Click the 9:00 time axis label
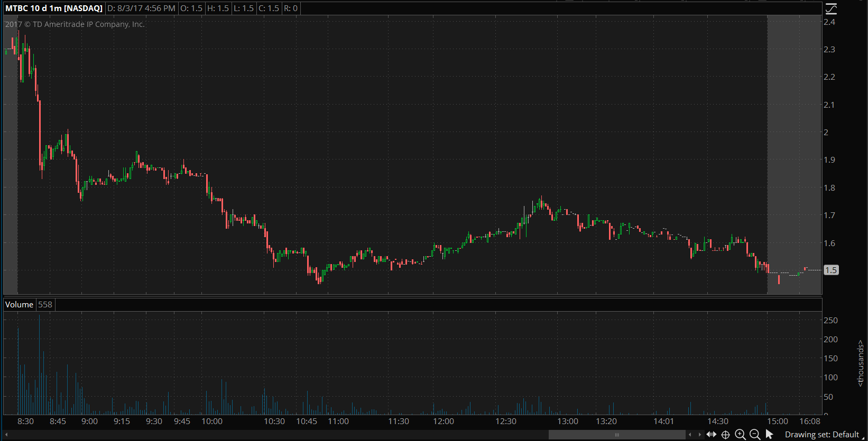The height and width of the screenshot is (441, 868). (x=89, y=421)
